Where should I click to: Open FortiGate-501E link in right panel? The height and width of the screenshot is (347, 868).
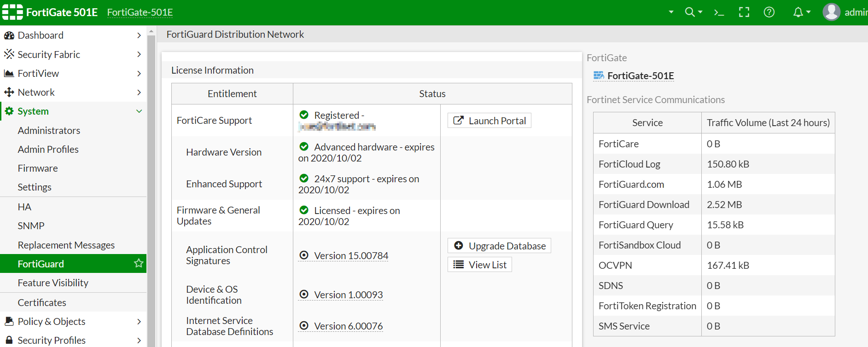[x=641, y=75]
